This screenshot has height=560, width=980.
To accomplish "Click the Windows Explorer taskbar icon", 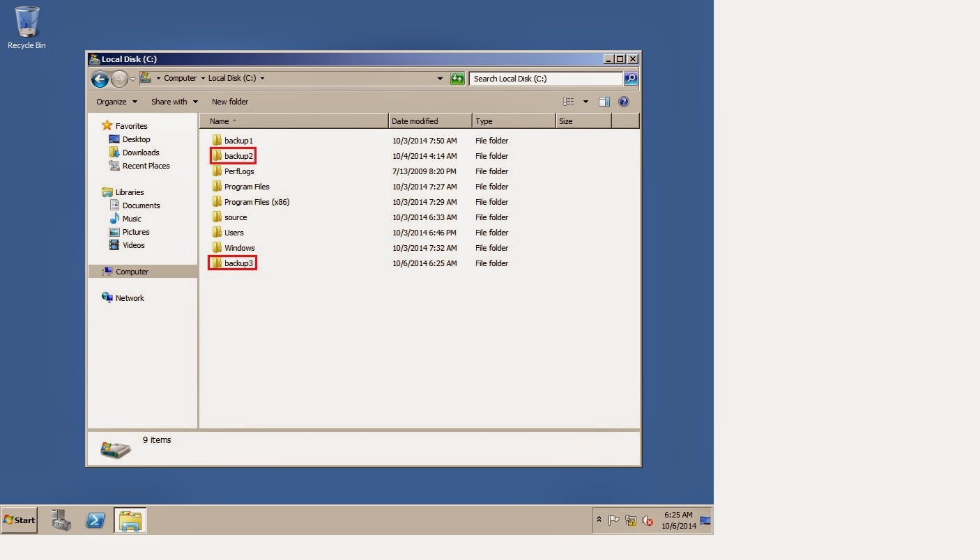I will pos(130,520).
